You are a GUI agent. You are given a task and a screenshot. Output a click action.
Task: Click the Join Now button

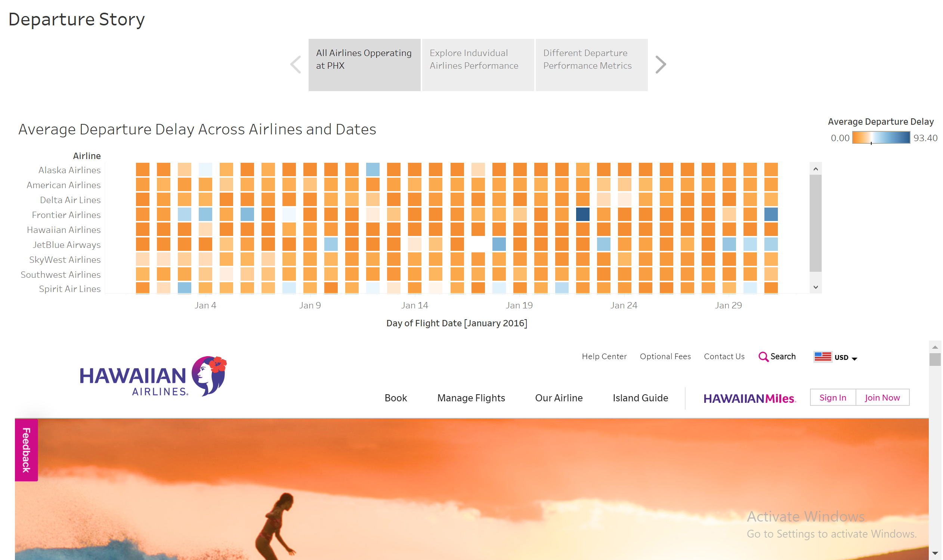[x=882, y=397]
